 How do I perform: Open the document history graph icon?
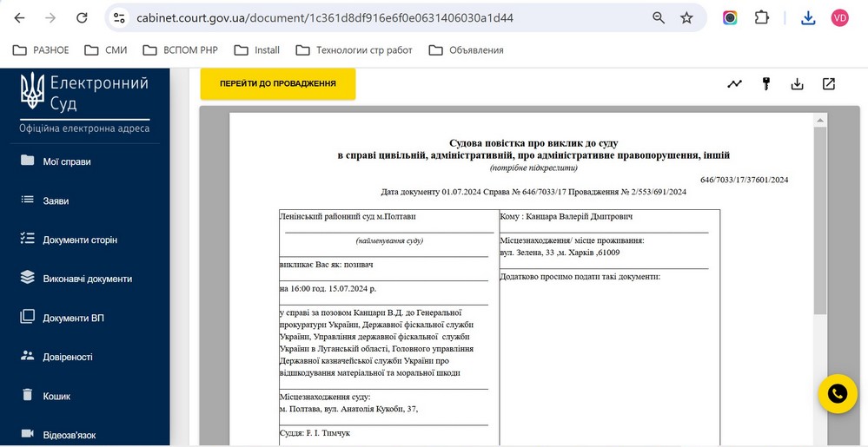pyautogui.click(x=734, y=84)
